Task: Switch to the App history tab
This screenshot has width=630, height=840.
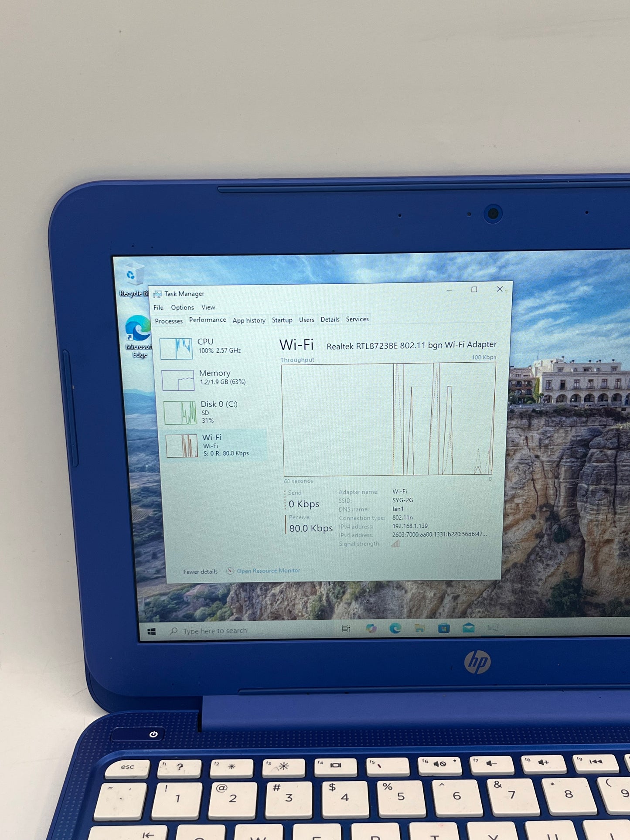Action: [249, 320]
